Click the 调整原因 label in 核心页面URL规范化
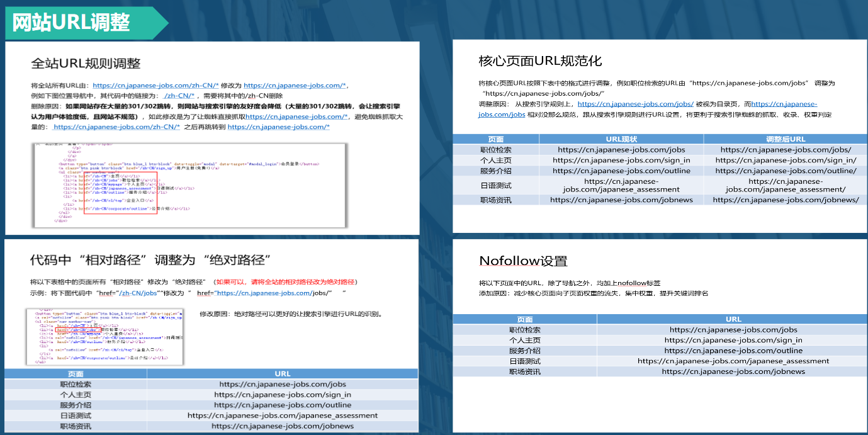Viewport: 868px width, 435px height. pos(494,104)
